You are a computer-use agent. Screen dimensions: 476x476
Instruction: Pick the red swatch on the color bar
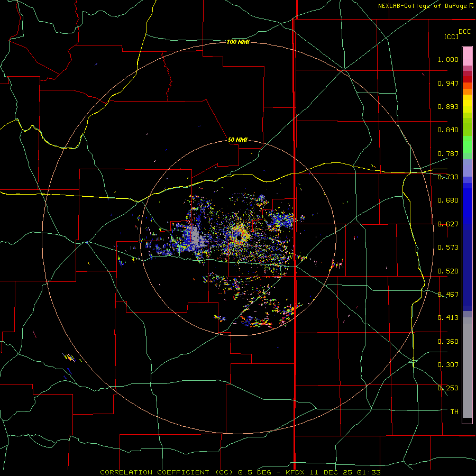(467, 79)
